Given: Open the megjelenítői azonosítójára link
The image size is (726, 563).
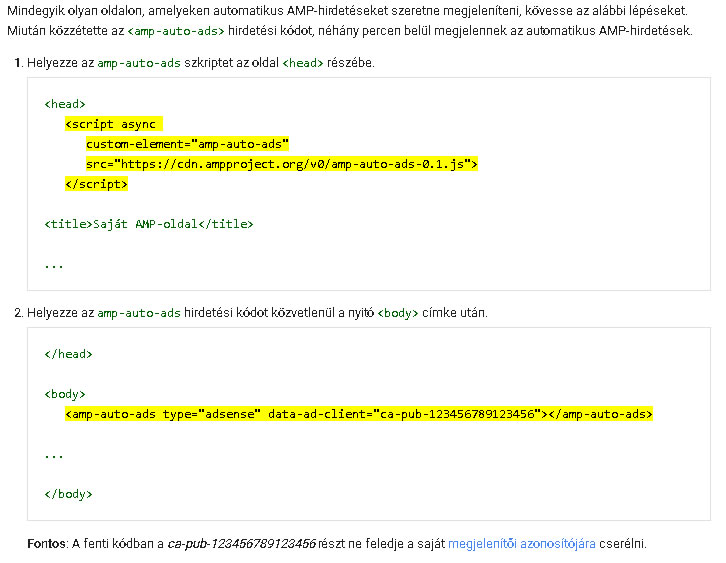Looking at the screenshot, I should [x=521, y=543].
